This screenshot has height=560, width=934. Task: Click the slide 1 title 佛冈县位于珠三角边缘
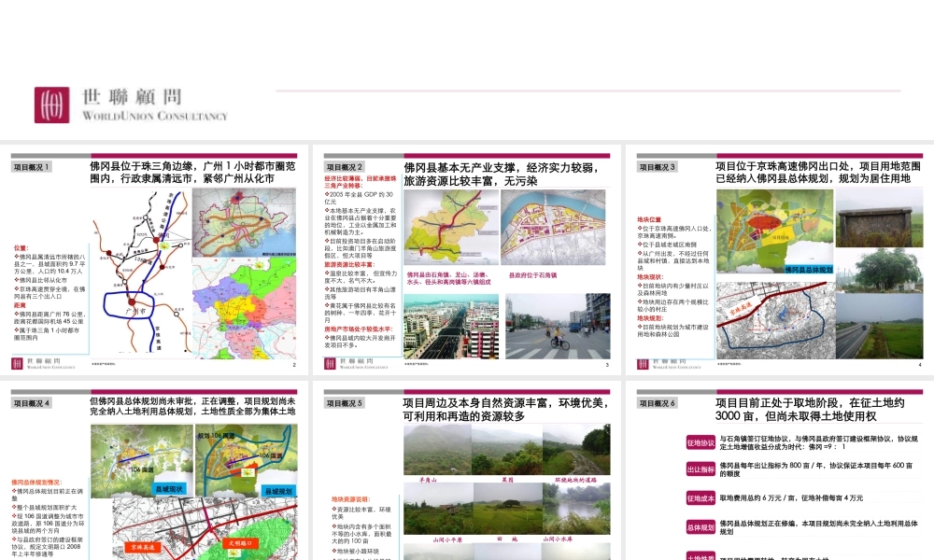click(193, 173)
